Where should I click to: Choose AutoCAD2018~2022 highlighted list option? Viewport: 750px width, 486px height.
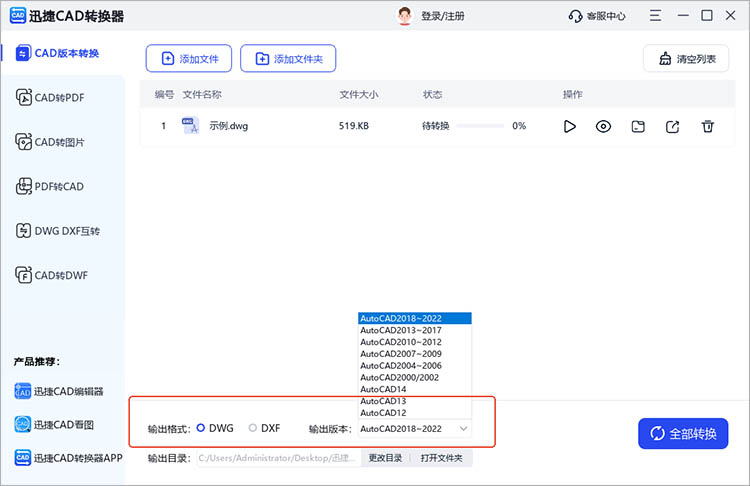415,318
